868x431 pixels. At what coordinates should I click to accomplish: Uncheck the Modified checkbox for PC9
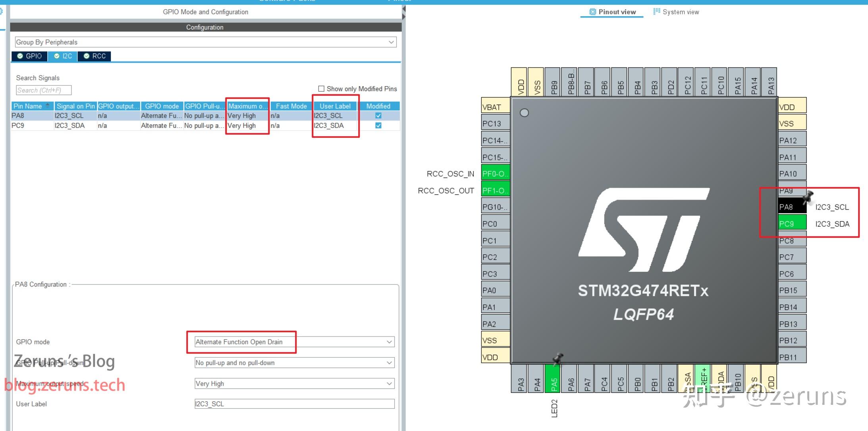click(x=378, y=125)
